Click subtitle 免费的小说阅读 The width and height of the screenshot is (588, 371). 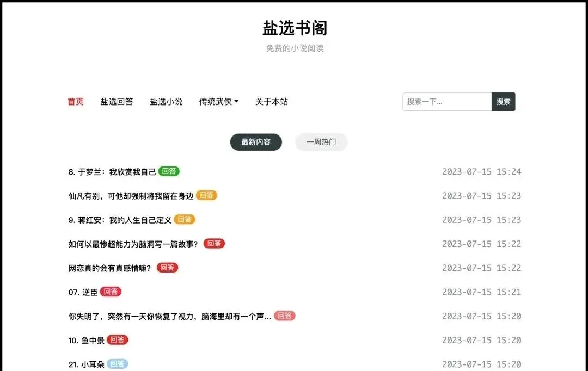click(x=295, y=48)
